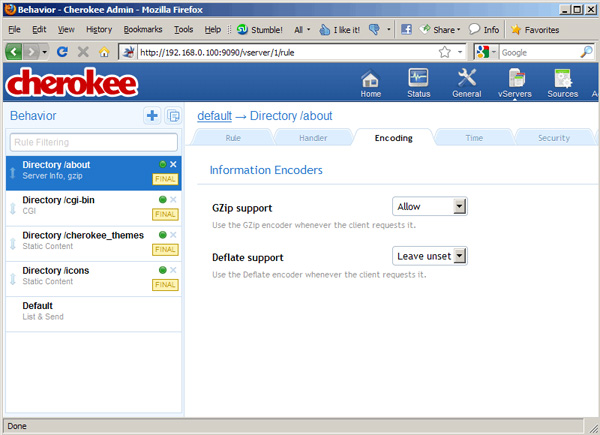Viewport: 600px width, 435px height.
Task: Toggle active green dot for Directory /icons
Action: click(x=163, y=270)
